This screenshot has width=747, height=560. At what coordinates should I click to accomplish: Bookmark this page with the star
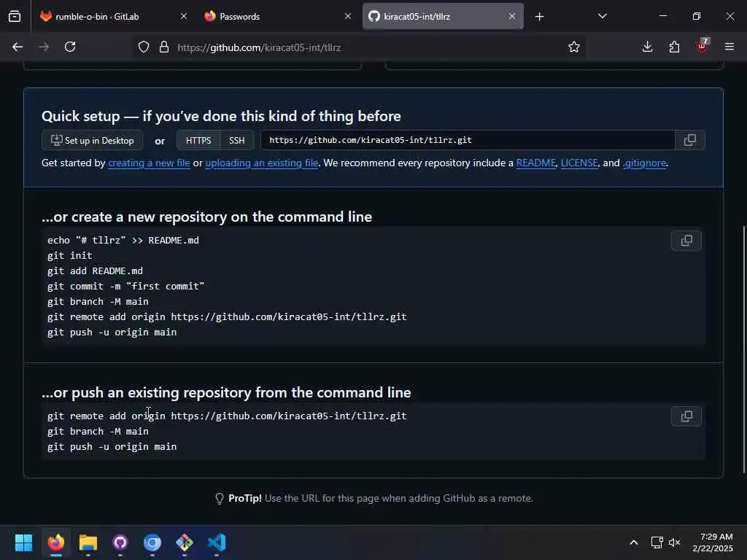573,47
